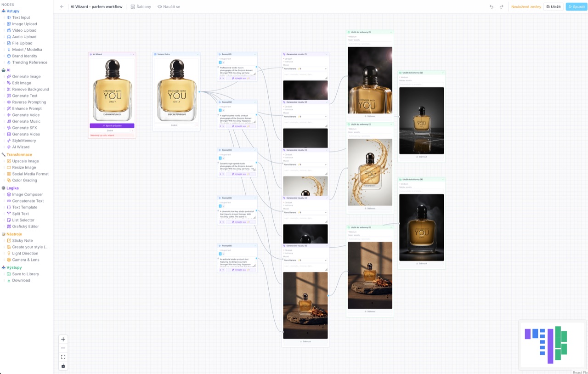Add a Trending Reference node
Screen dimensions: 588x374
pyautogui.click(x=29, y=62)
